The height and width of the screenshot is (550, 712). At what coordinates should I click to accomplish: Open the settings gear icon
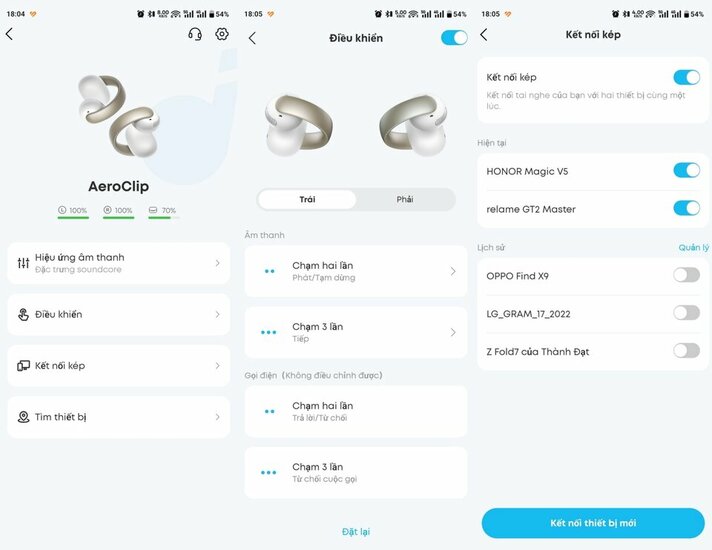(222, 34)
